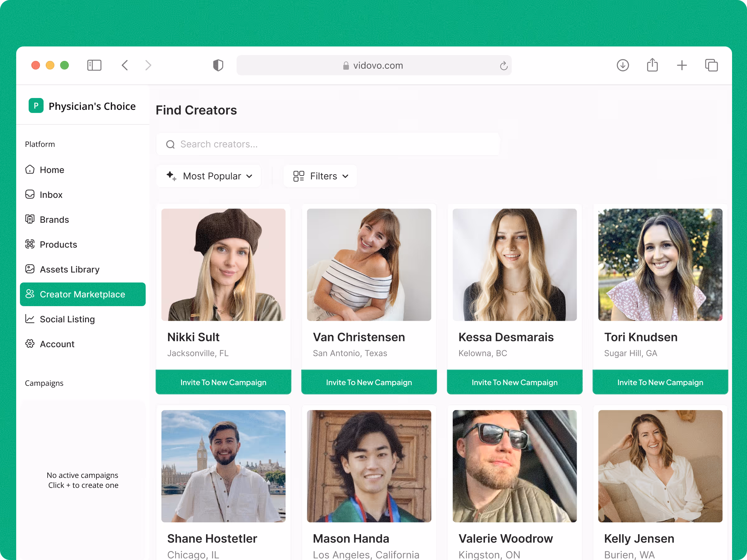The height and width of the screenshot is (560, 747).
Task: Click the name Kelly Jensen
Action: 639,539
